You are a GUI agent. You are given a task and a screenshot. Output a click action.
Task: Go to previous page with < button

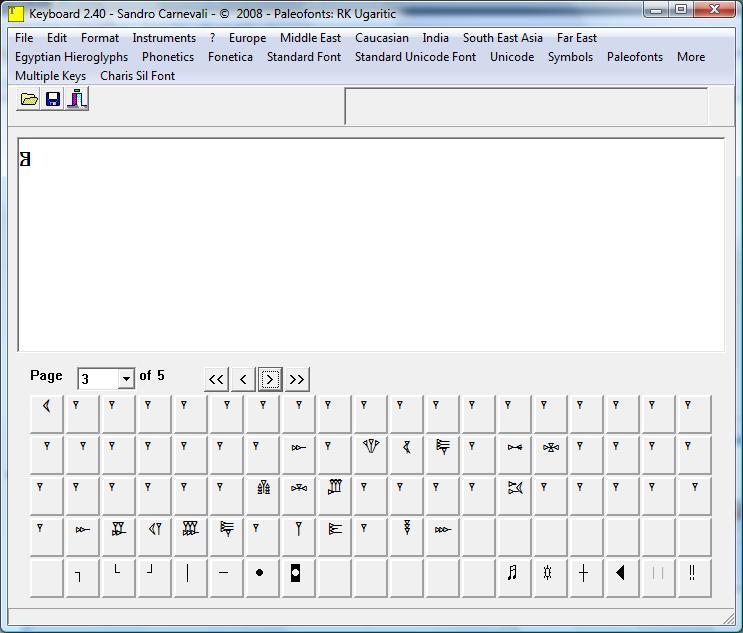(243, 379)
